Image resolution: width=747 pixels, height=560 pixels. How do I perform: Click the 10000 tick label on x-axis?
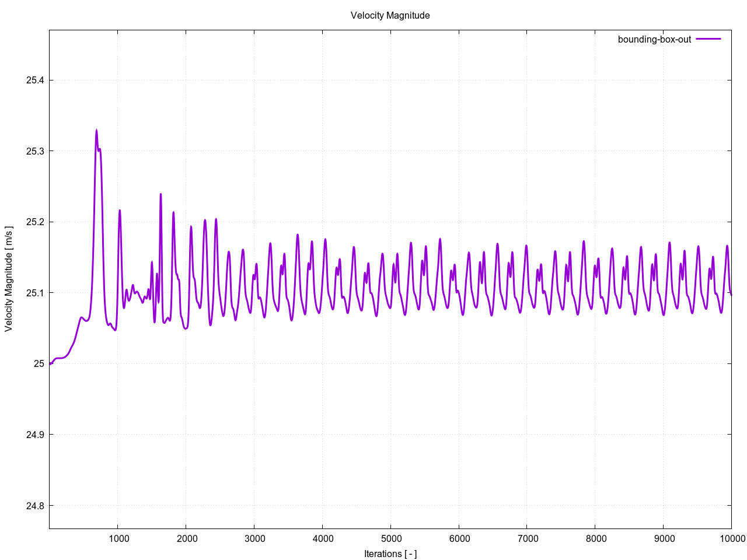[730, 538]
